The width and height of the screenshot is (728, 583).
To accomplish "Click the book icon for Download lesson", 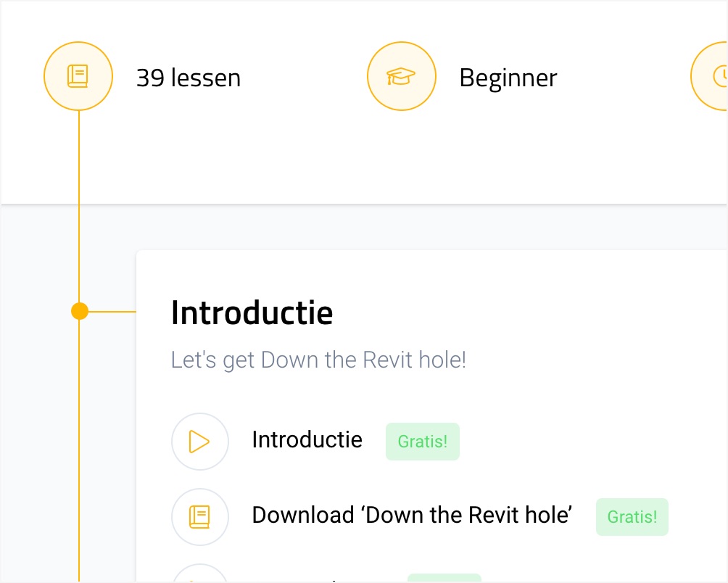I will (x=200, y=517).
